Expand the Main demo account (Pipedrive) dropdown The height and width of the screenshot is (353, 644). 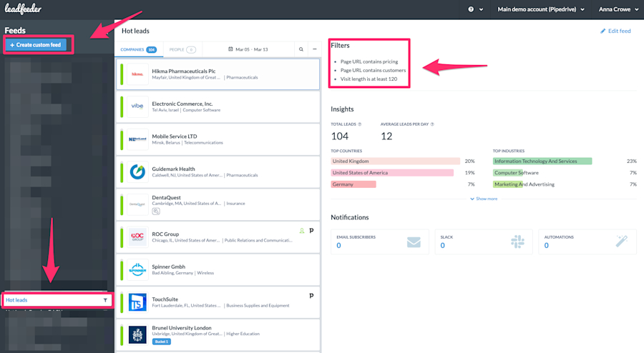click(x=541, y=9)
